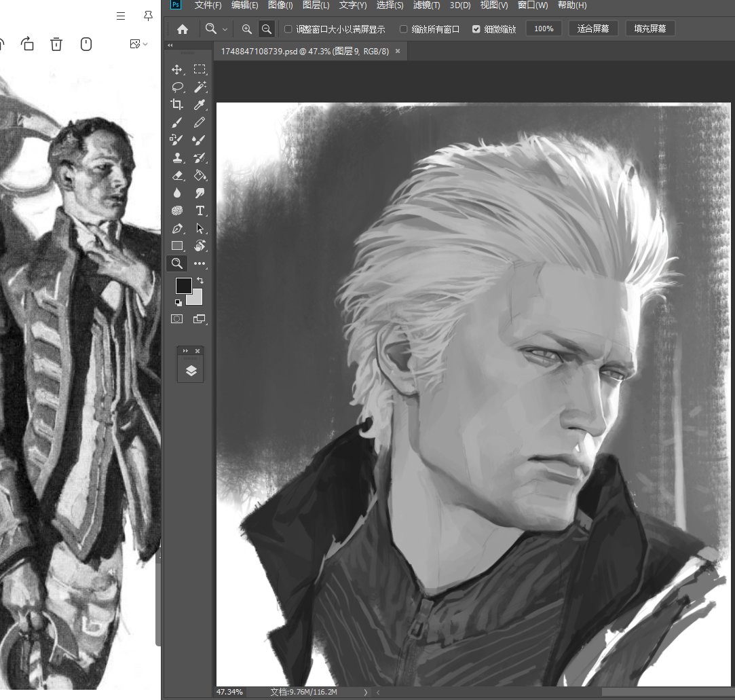Open the background color picker swatch
The height and width of the screenshot is (700, 735).
[x=196, y=299]
